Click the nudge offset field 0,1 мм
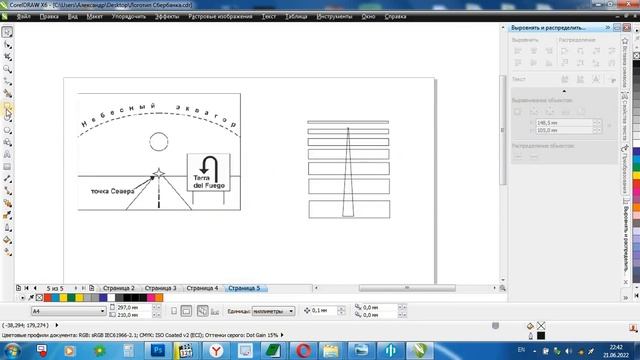The width and height of the screenshot is (640, 360). [x=325, y=311]
